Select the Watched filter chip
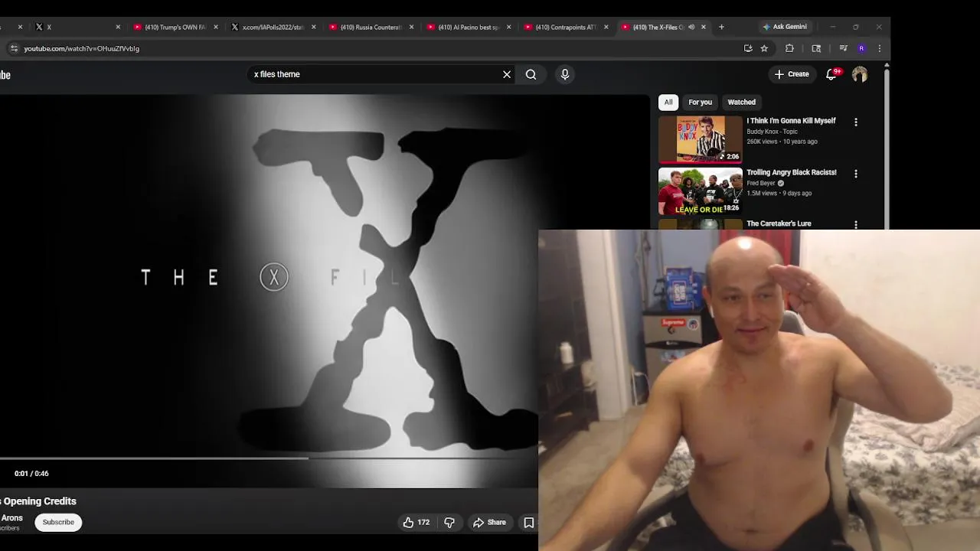 (x=741, y=102)
